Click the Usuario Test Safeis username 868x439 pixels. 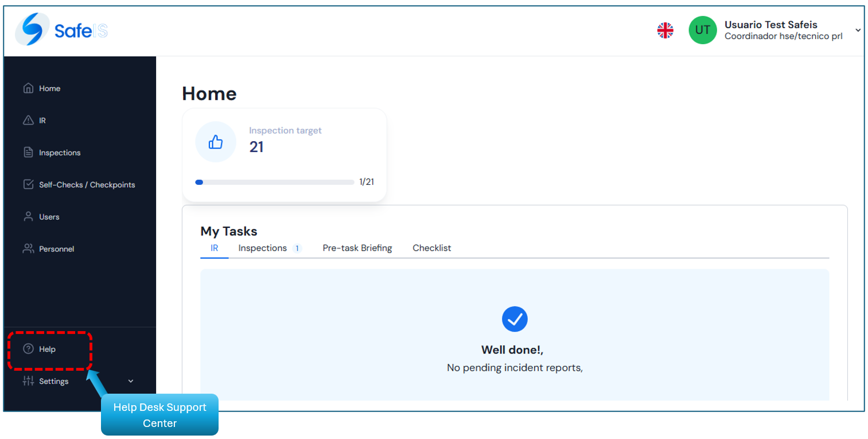[x=770, y=25]
